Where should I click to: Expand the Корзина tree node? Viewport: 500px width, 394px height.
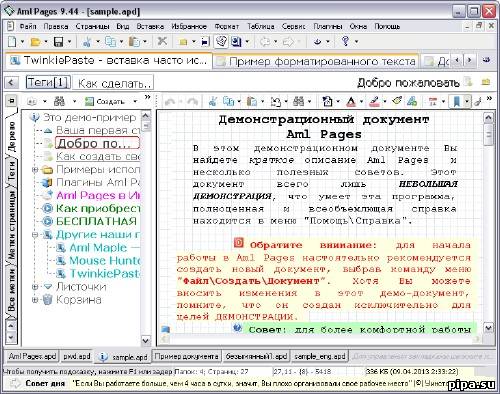pos(35,300)
